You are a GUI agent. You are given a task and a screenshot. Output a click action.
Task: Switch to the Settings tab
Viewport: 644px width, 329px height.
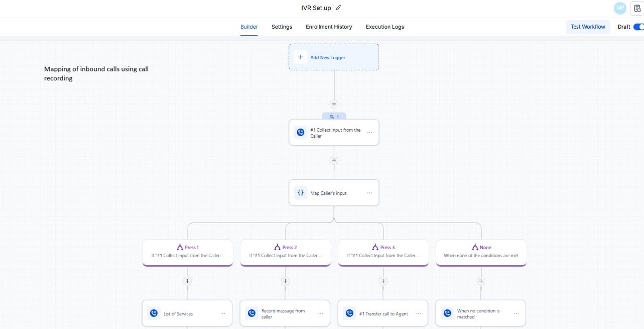tap(282, 27)
